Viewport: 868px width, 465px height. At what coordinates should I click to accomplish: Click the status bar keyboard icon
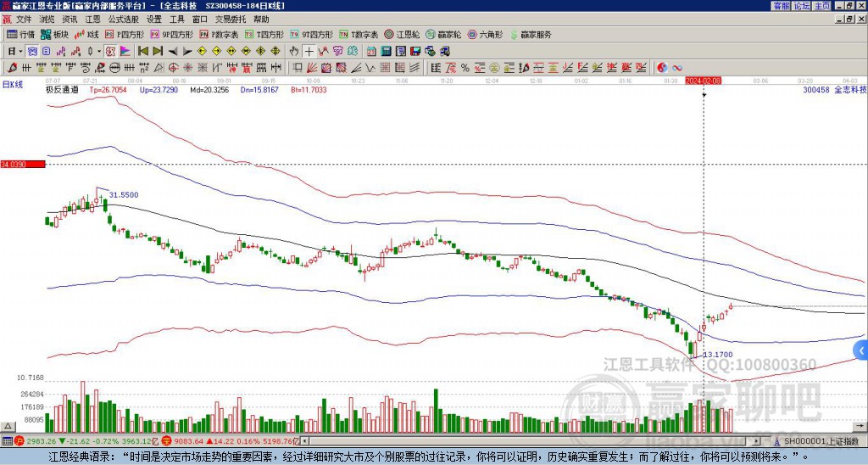click(x=7, y=441)
